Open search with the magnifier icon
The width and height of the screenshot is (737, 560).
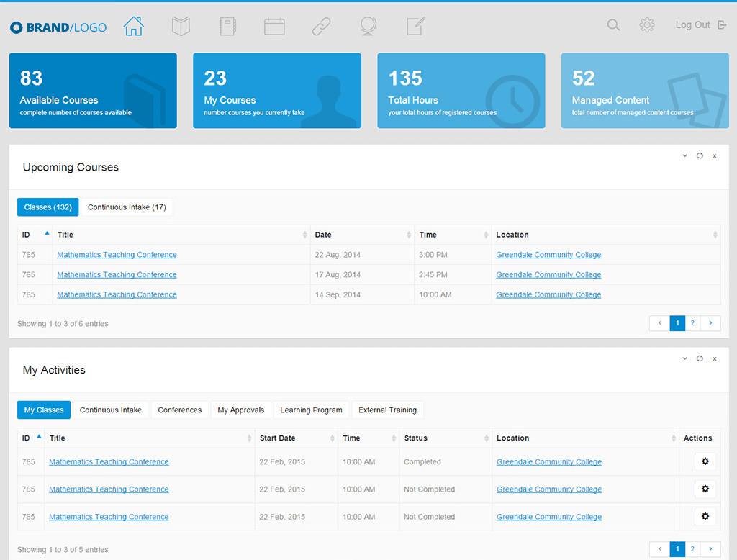tap(613, 25)
